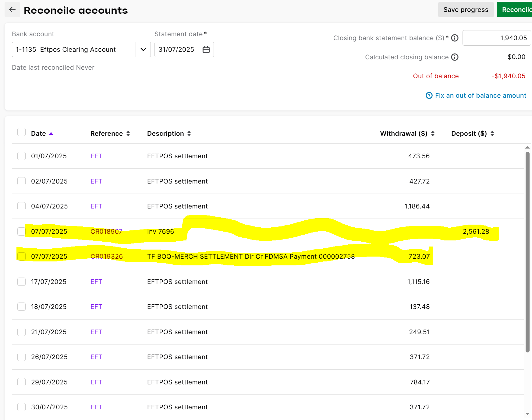
Task: Expand the Bank account dropdown
Action: pyautogui.click(x=143, y=50)
